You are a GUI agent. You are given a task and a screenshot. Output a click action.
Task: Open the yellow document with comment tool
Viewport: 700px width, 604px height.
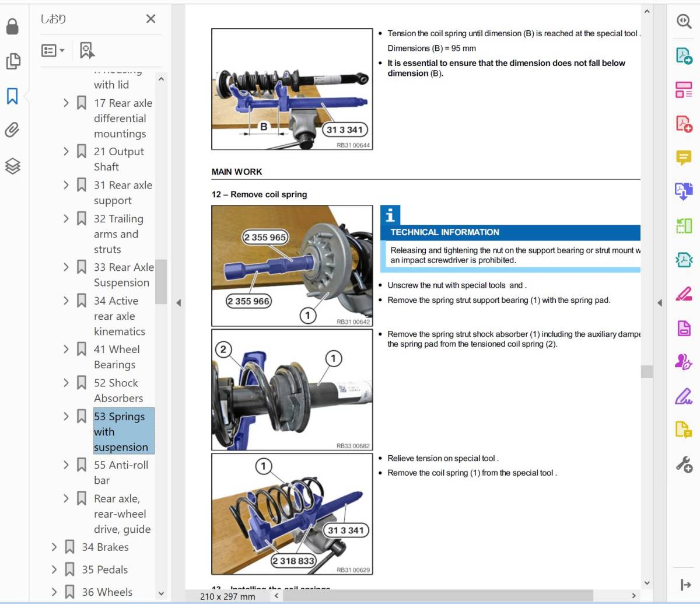[684, 430]
